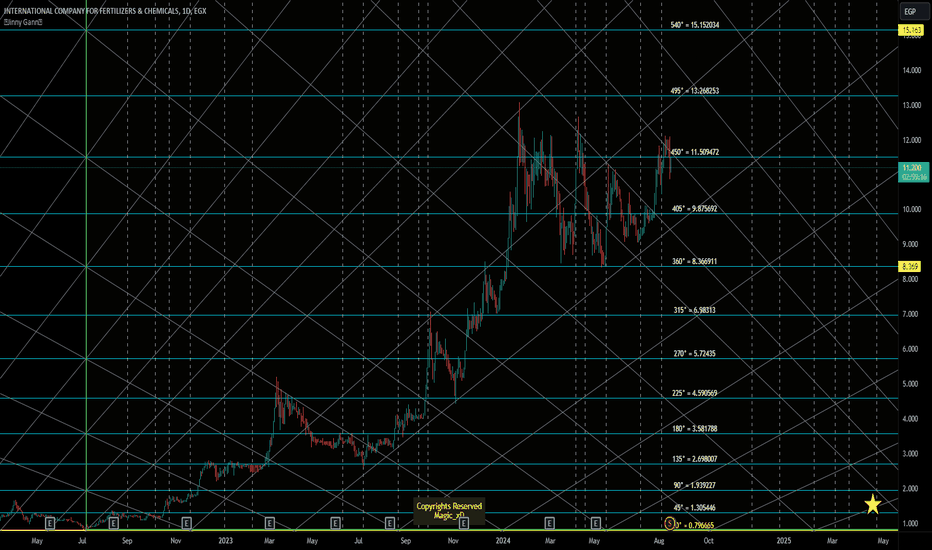Select the Elinny Gann indicator label
The height and width of the screenshot is (550, 932).
click(23, 22)
